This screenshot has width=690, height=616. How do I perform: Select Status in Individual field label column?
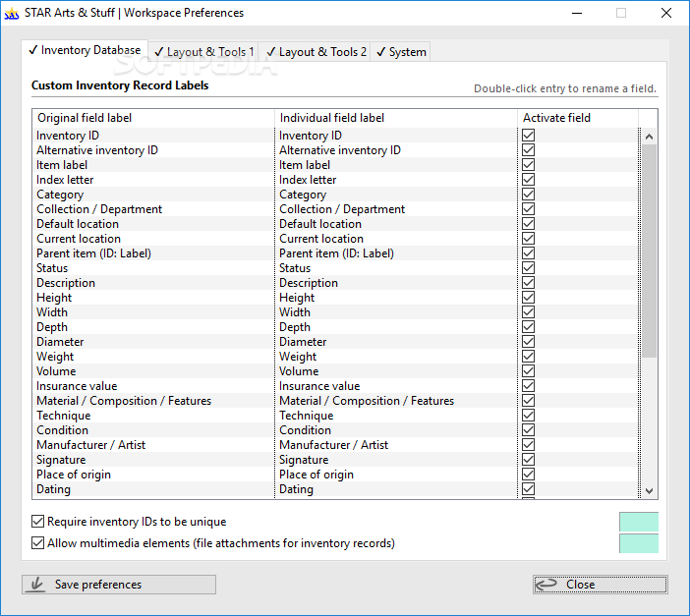[x=295, y=268]
